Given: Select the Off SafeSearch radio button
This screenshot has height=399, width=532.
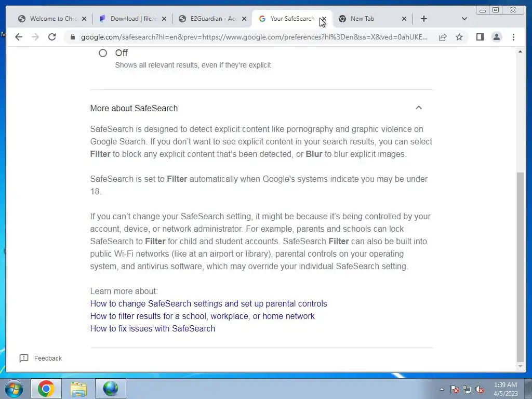Looking at the screenshot, I should [x=103, y=53].
